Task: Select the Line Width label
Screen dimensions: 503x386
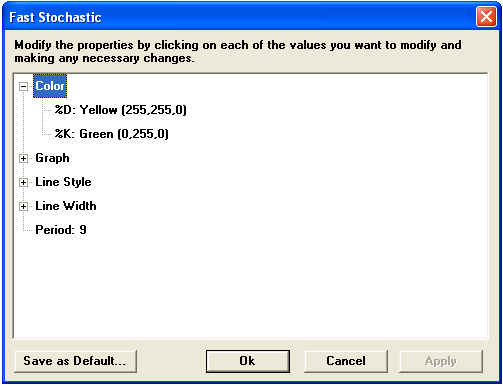Action: 66,206
